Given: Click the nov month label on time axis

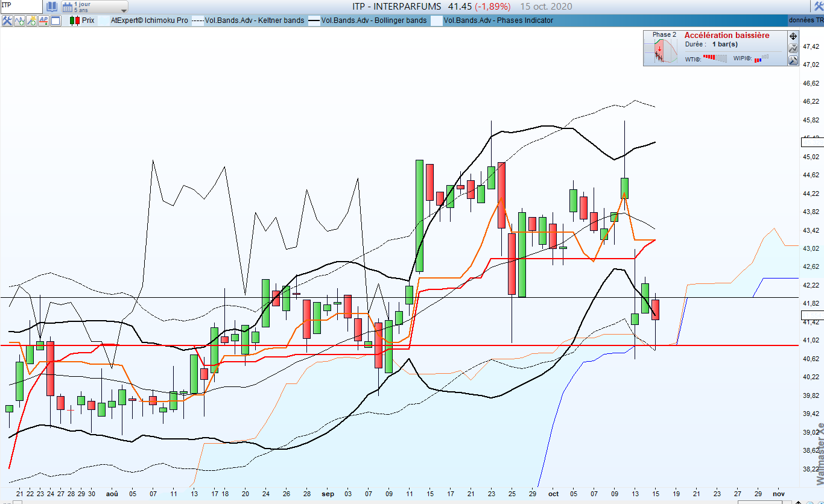Looking at the screenshot, I should 779,494.
